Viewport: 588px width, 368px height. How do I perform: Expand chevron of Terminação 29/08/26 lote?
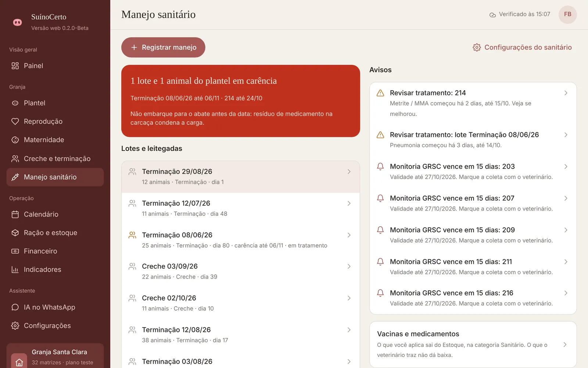pos(349,171)
